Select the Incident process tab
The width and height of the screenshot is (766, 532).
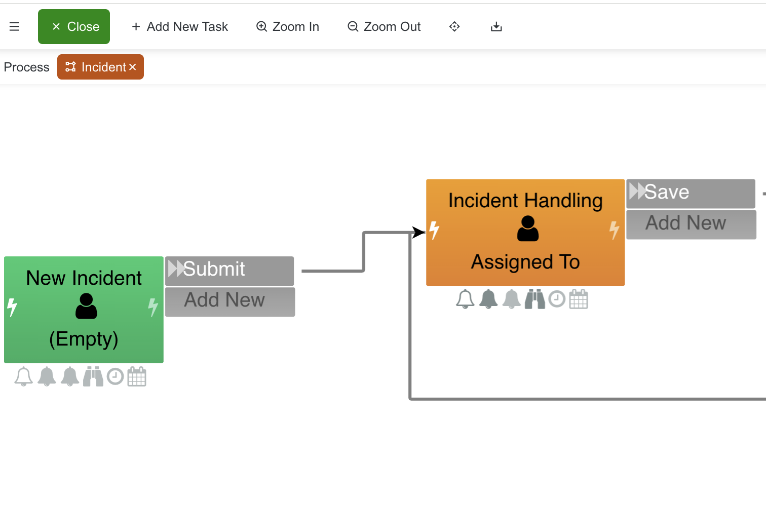click(x=100, y=66)
